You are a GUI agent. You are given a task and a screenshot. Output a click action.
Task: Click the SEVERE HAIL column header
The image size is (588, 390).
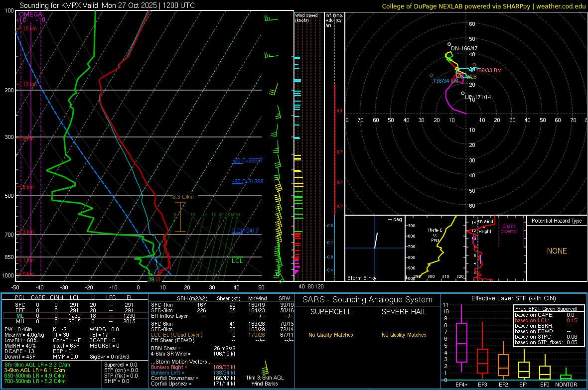(x=404, y=312)
